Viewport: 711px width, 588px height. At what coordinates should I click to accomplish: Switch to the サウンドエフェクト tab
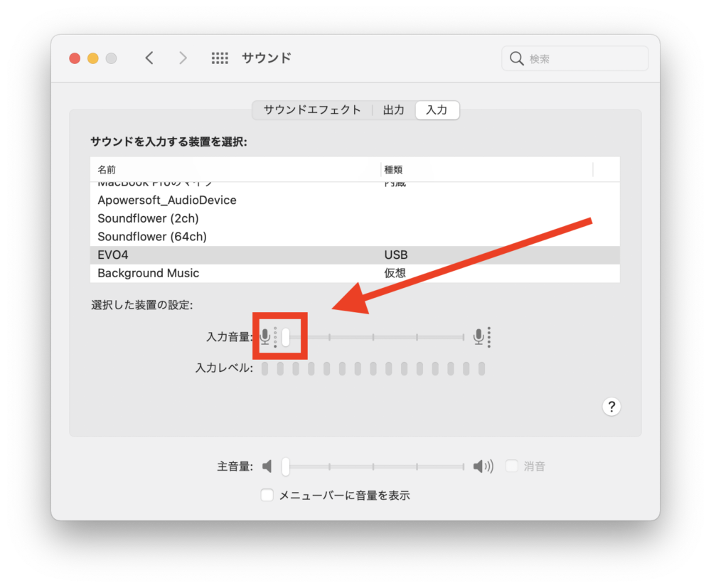(x=312, y=110)
